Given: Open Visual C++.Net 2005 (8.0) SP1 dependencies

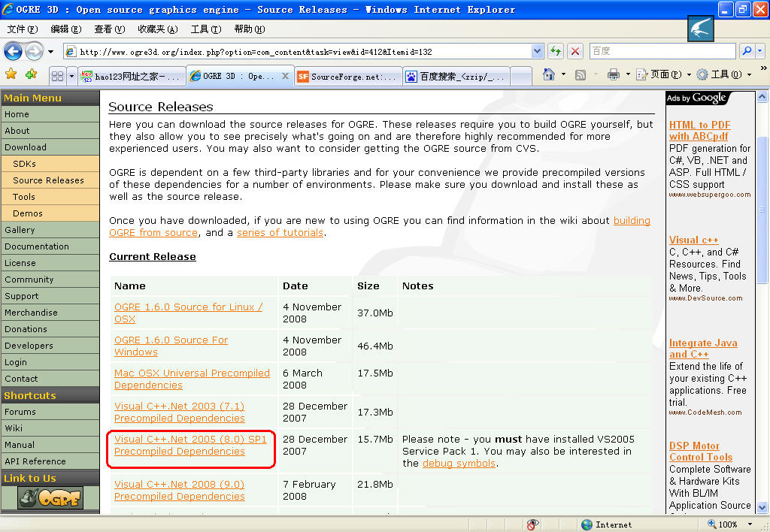Looking at the screenshot, I should [190, 445].
